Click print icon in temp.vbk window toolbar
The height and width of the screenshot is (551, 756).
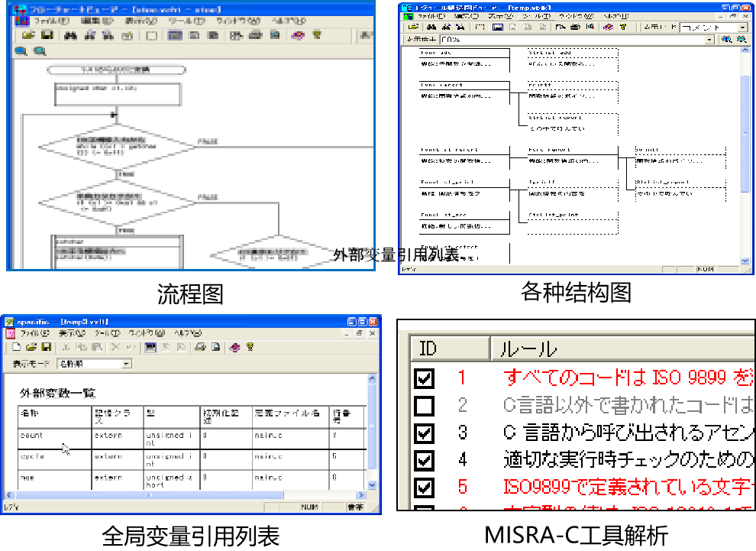pos(575,27)
